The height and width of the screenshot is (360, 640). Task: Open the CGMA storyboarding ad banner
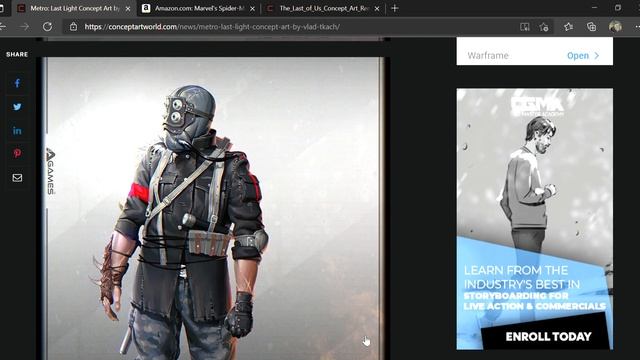(x=535, y=219)
